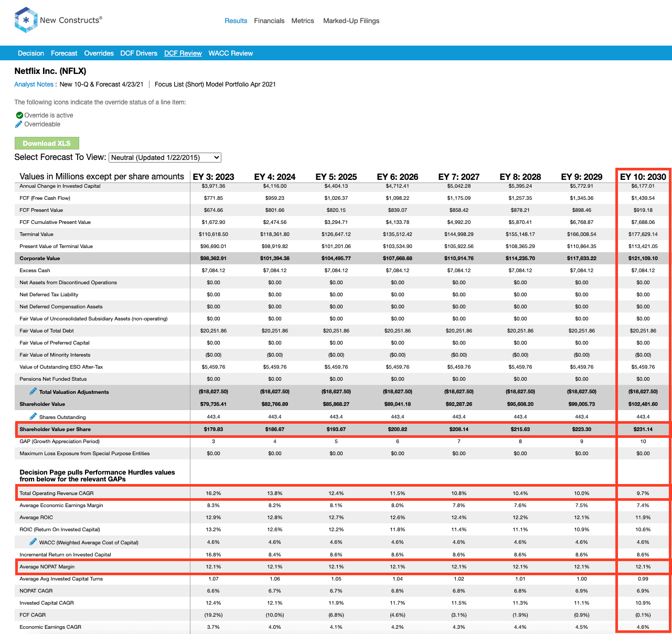Click the Shareholder Value per Share label
Image resolution: width=672 pixels, height=634 pixels.
55,429
